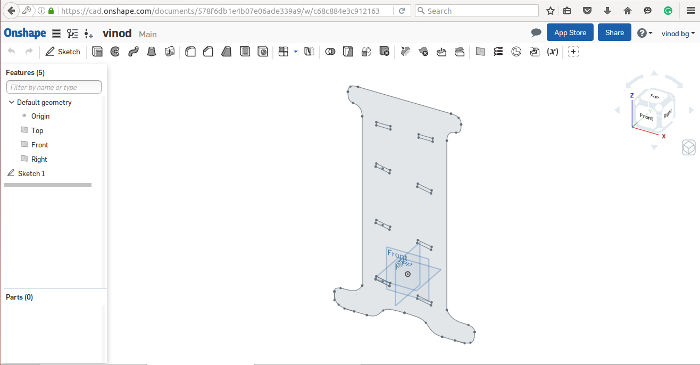Select the Extrude tool

97,52
